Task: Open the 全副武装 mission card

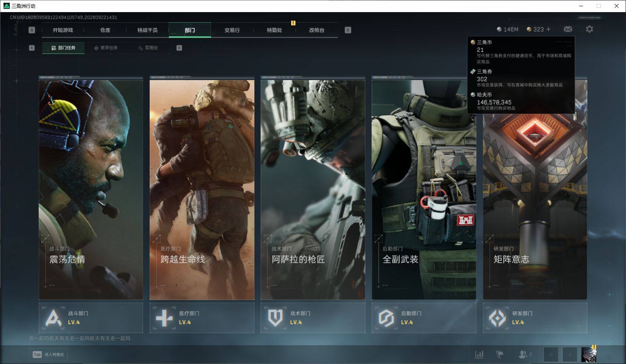Action: (x=424, y=189)
